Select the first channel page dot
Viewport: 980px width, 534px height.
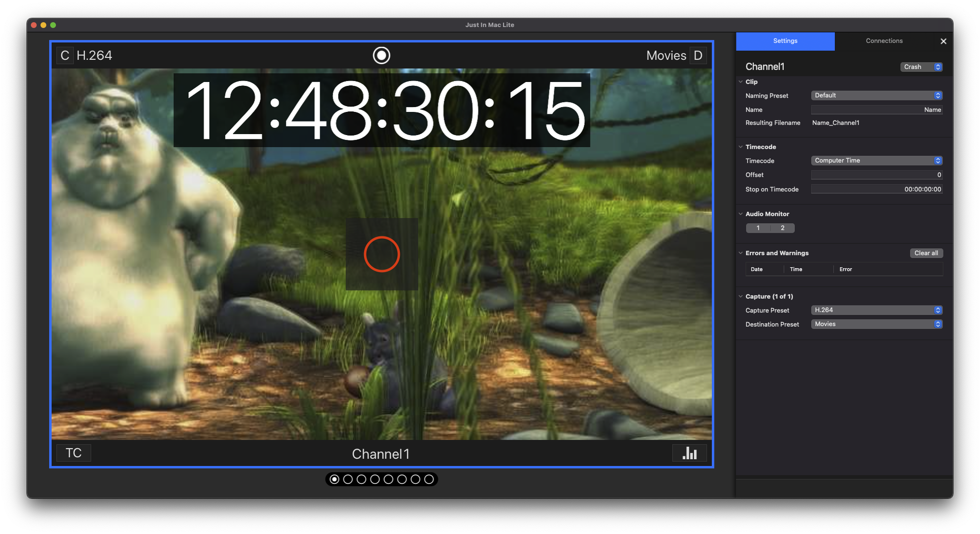click(334, 479)
